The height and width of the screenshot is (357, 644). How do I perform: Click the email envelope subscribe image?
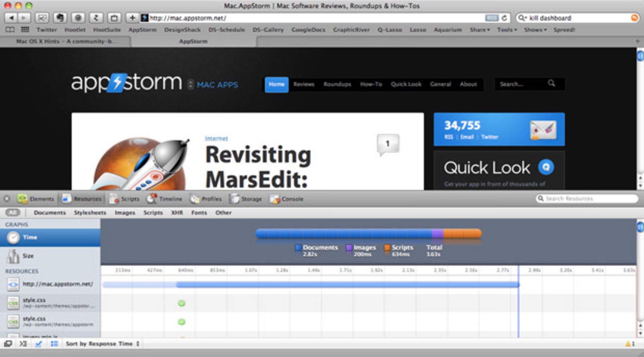pos(543,130)
